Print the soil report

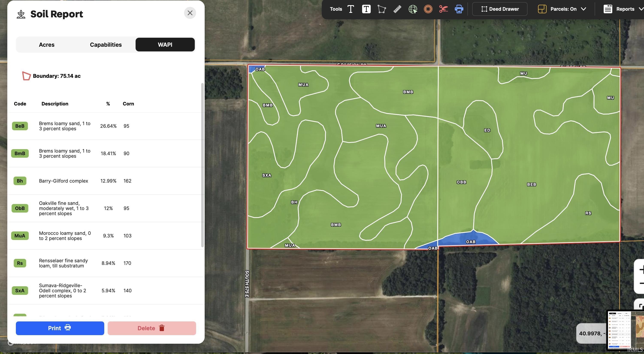click(60, 328)
